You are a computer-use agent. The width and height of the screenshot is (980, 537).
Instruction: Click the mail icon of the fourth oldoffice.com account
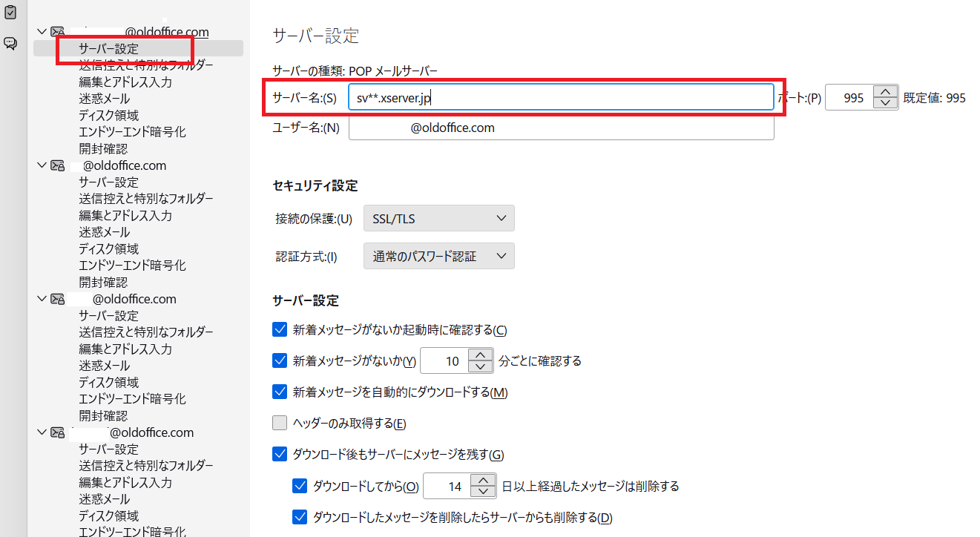[57, 432]
